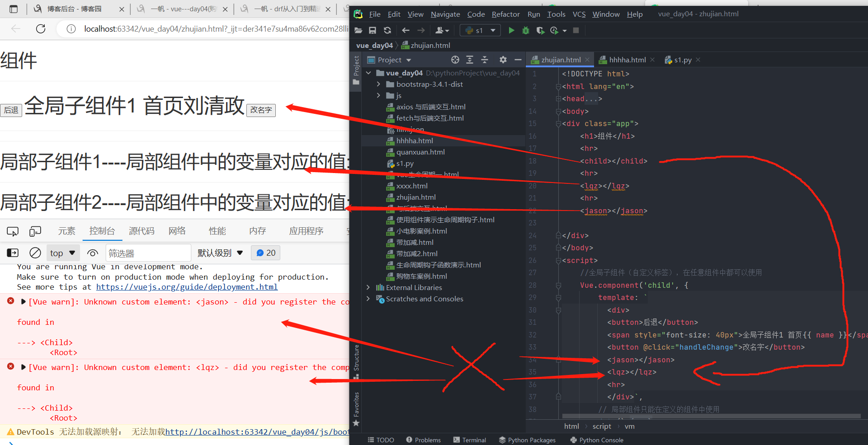Clear the DevTools console
The width and height of the screenshot is (868, 445).
click(35, 253)
